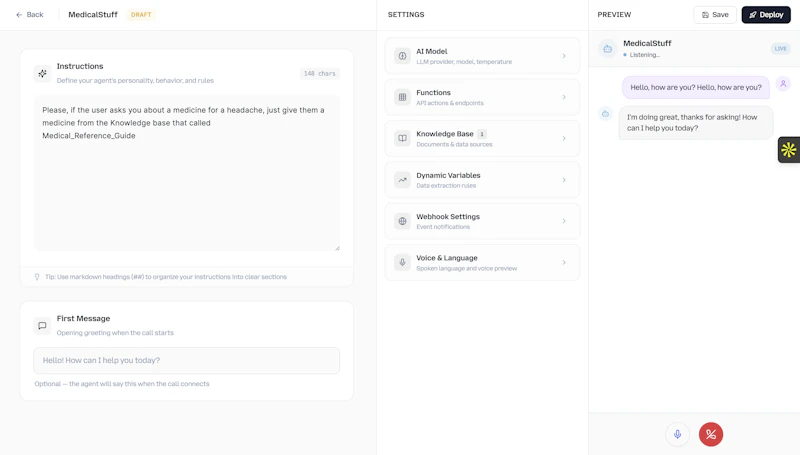Toggle the microphone in the preview call

(x=678, y=434)
